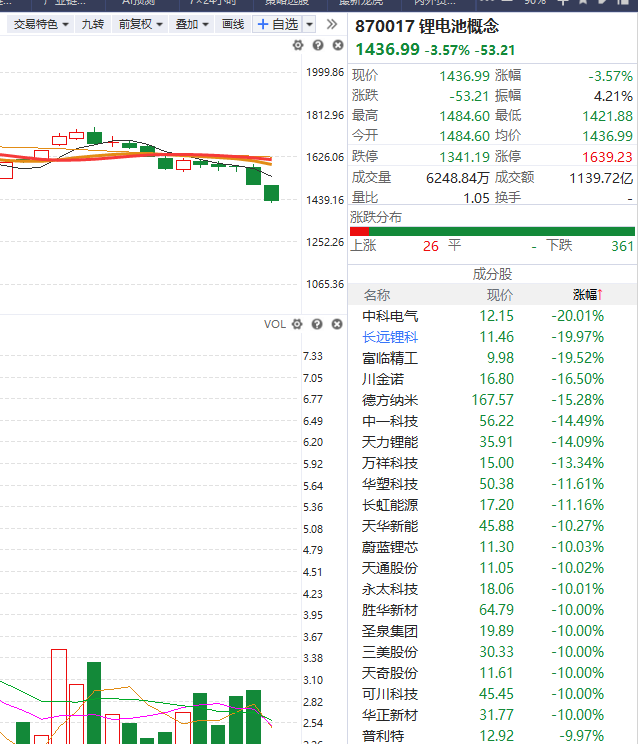Open VOL indicator help icon
Image resolution: width=638 pixels, height=744 pixels.
tap(317, 324)
